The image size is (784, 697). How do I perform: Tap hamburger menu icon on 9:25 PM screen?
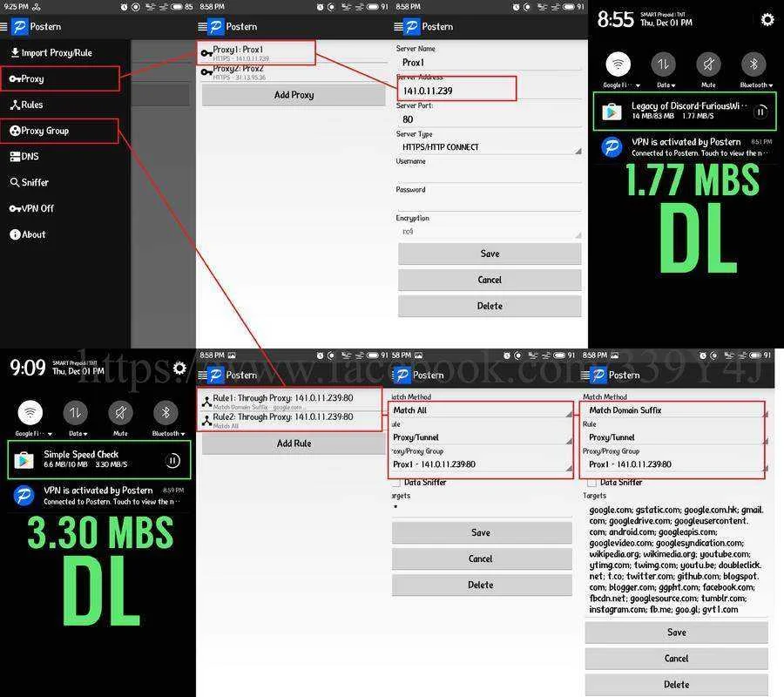pos(3,26)
